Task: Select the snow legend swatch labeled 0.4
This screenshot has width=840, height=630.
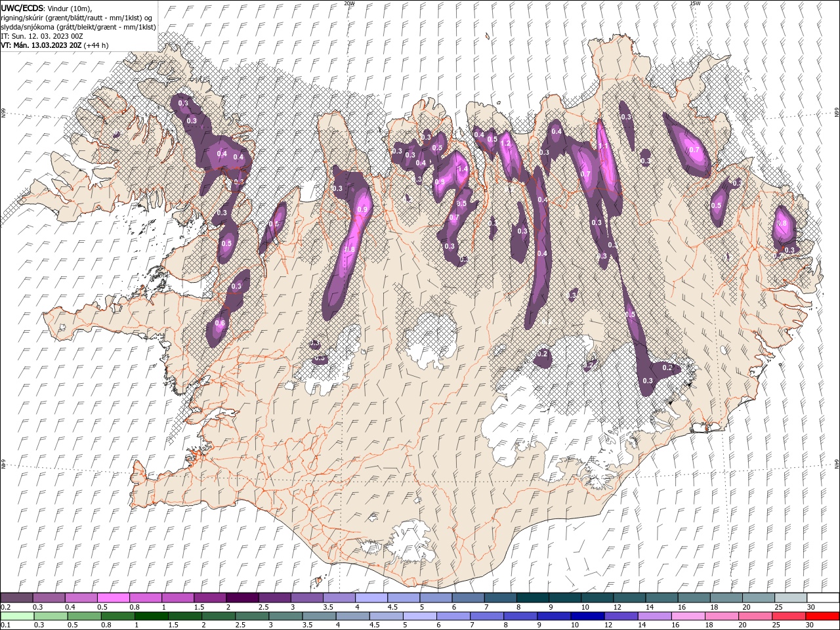Action: click(x=81, y=598)
